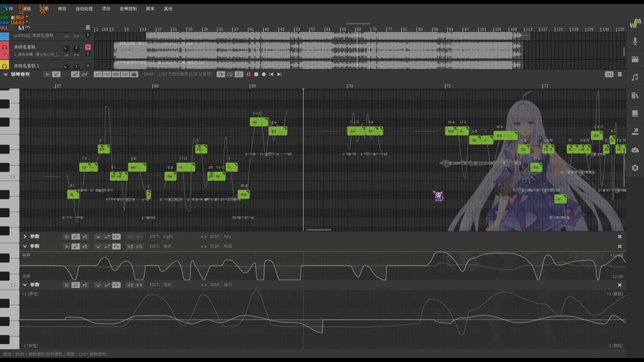Toggle solo S on the untitled first track
Viewport: 644px width, 362px height.
87,36
